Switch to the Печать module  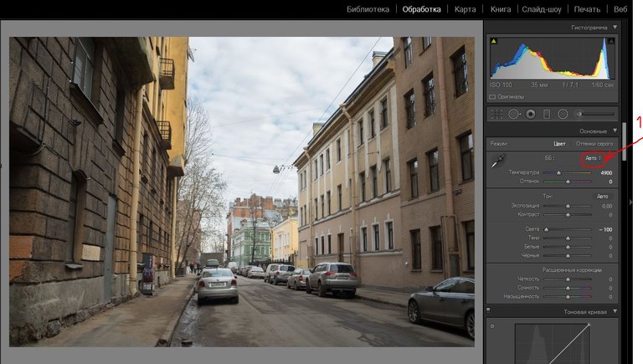click(587, 9)
